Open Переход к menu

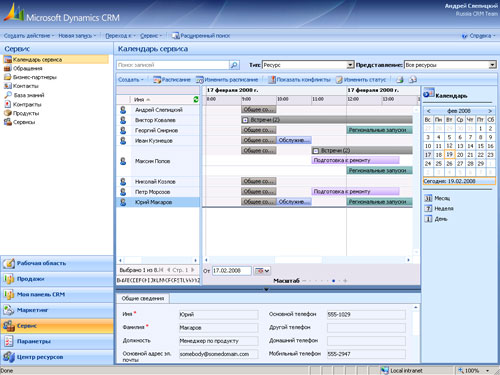coord(120,36)
